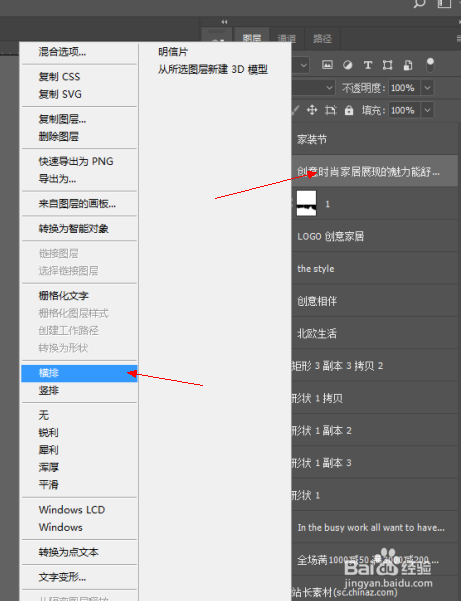Choose 转换为智能对象
This screenshot has width=461, height=601.
point(79,228)
